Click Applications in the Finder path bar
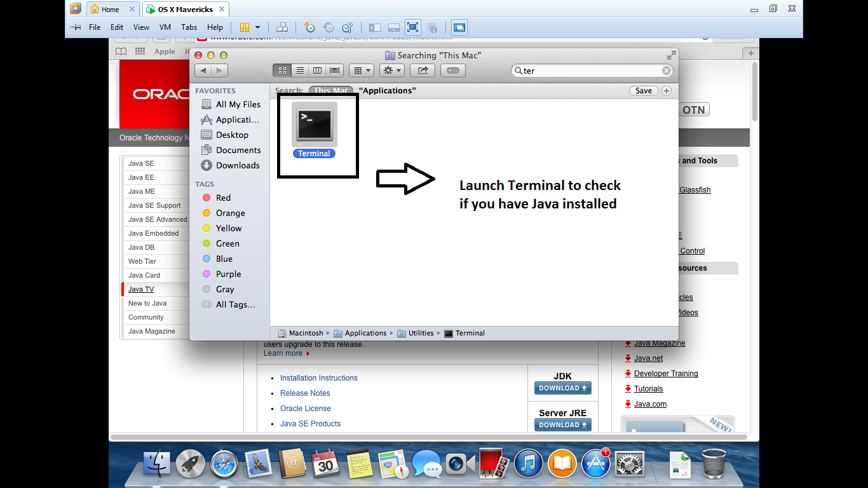Image resolution: width=868 pixels, height=488 pixels. (360, 333)
